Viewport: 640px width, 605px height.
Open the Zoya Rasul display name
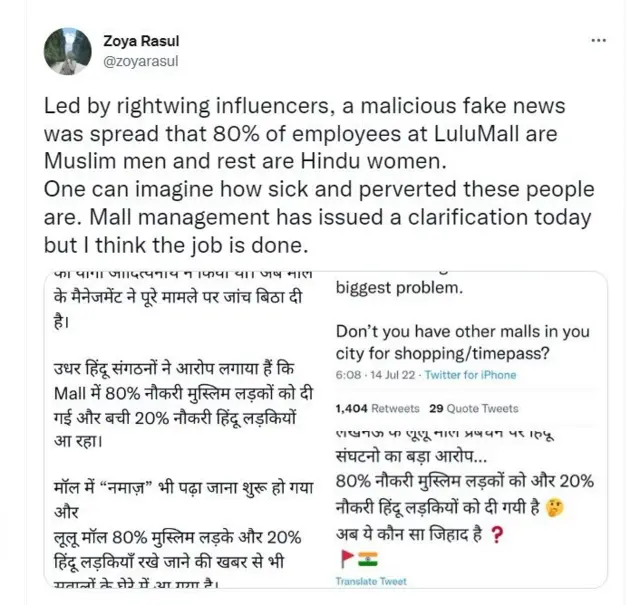click(138, 41)
